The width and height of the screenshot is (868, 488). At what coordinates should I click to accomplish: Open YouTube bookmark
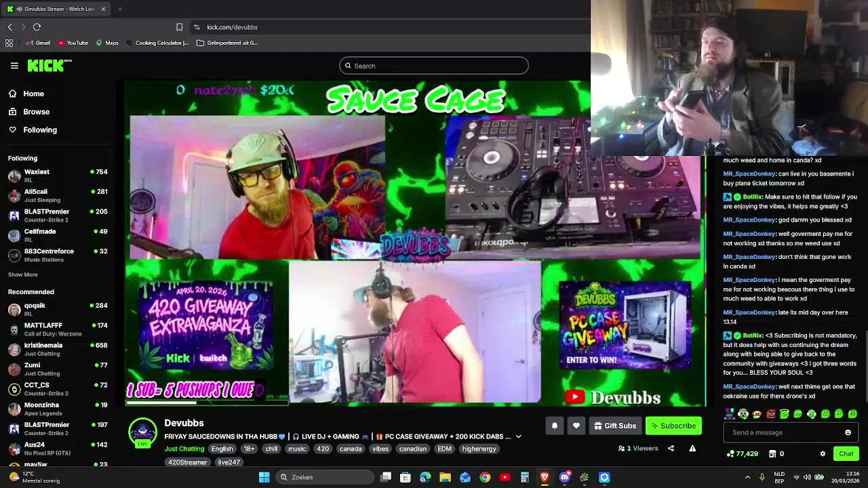pos(73,43)
